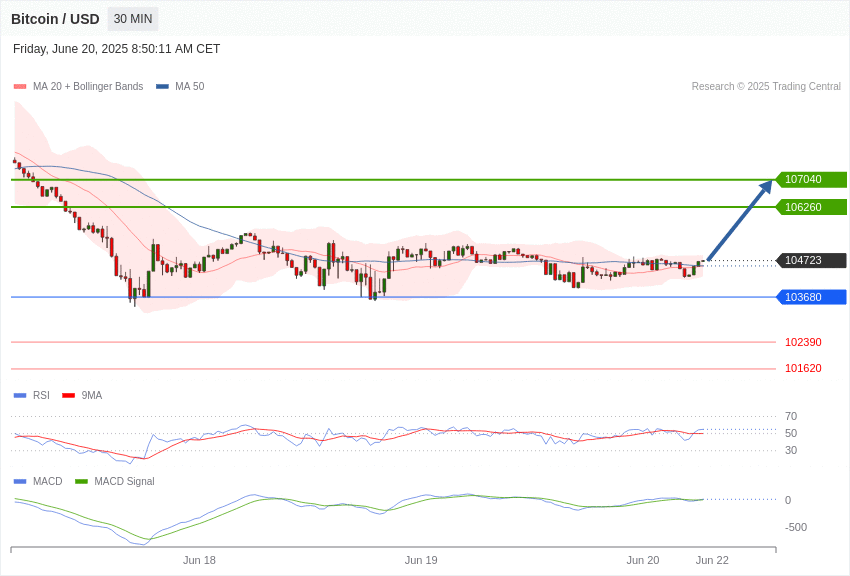Viewport: 850px width, 576px height.
Task: Click the Bitcoin / USD title
Action: click(x=55, y=19)
